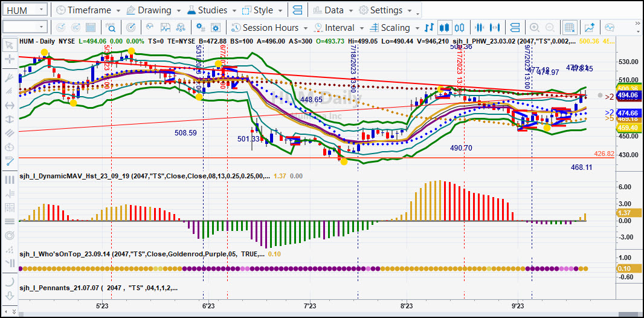The width and height of the screenshot is (644, 318).
Task: Select the down arrow marker tool
Action: (9, 296)
